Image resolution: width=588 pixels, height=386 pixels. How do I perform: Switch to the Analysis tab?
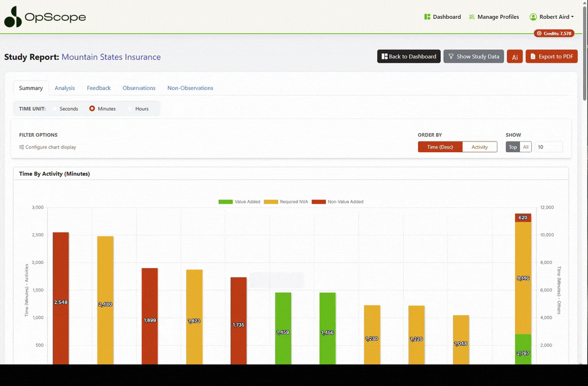click(65, 88)
